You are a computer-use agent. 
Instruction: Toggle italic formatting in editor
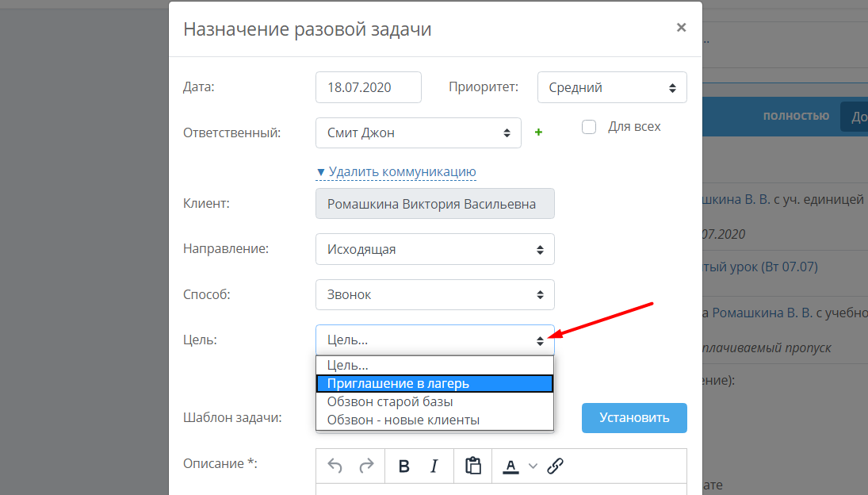point(434,466)
